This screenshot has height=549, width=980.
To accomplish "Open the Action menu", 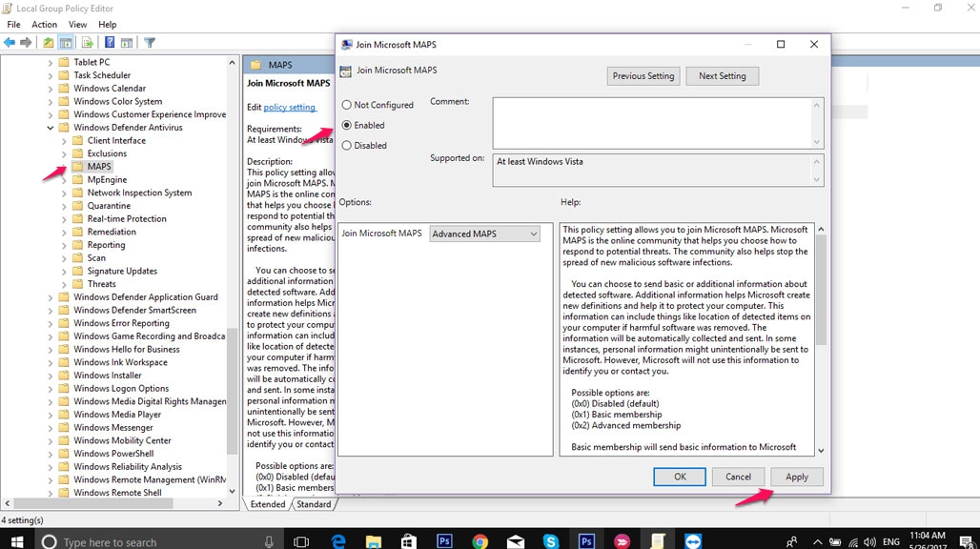I will pyautogui.click(x=45, y=25).
